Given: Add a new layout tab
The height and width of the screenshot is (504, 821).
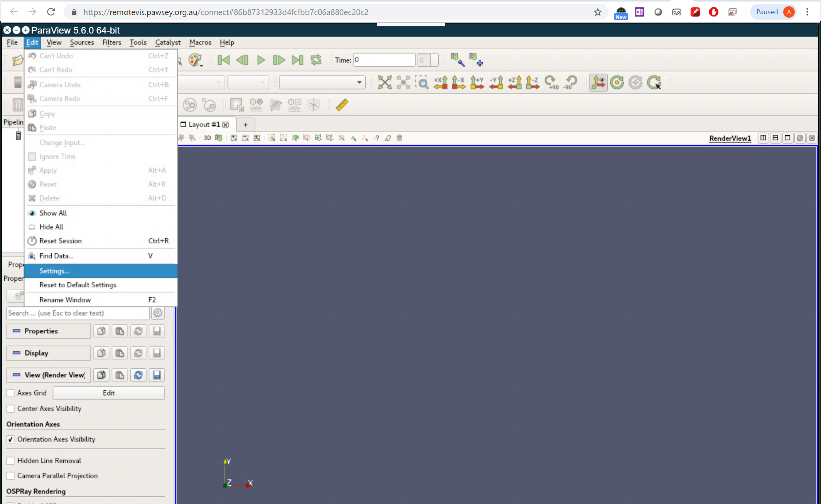Looking at the screenshot, I should (245, 125).
